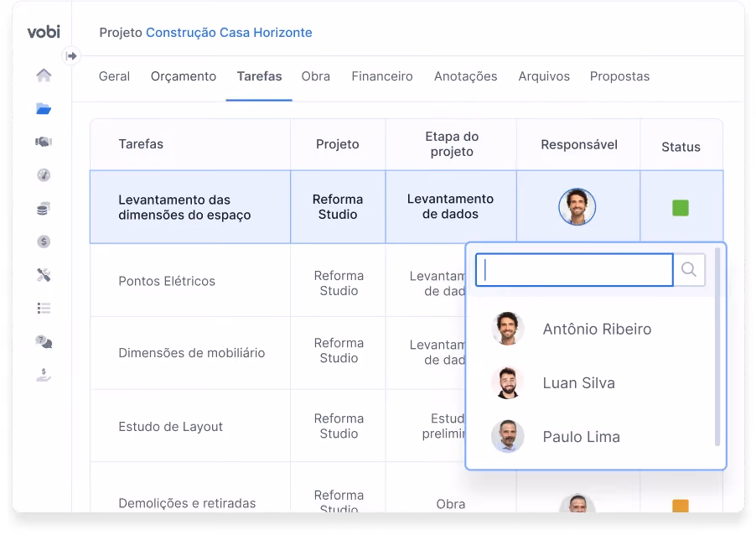The image size is (756, 535).
Task: Click the Status column header
Action: 681,147
